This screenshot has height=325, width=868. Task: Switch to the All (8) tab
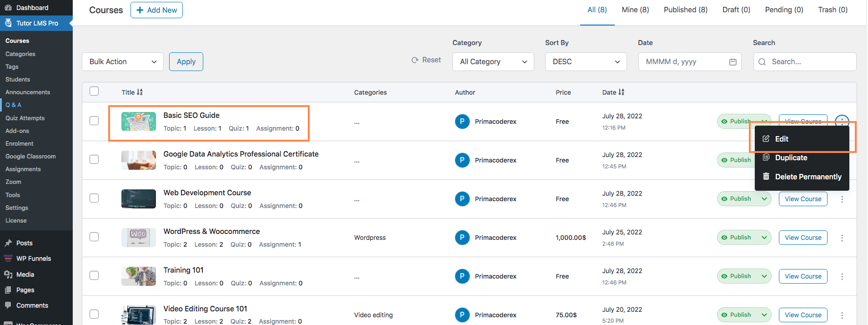click(x=597, y=10)
